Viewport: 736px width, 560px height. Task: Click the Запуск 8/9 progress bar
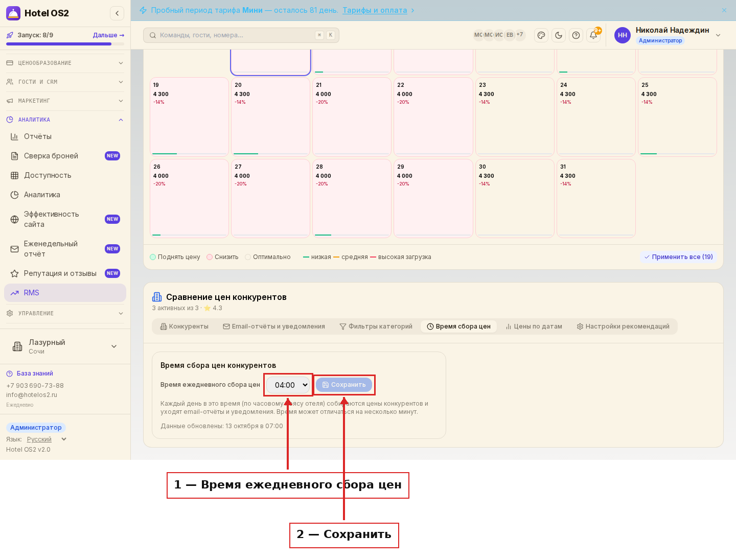click(x=65, y=44)
